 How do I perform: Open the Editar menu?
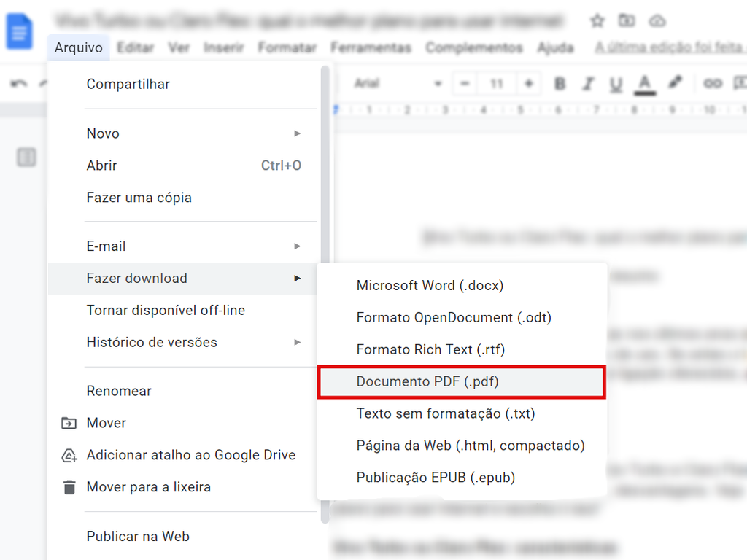(x=135, y=47)
